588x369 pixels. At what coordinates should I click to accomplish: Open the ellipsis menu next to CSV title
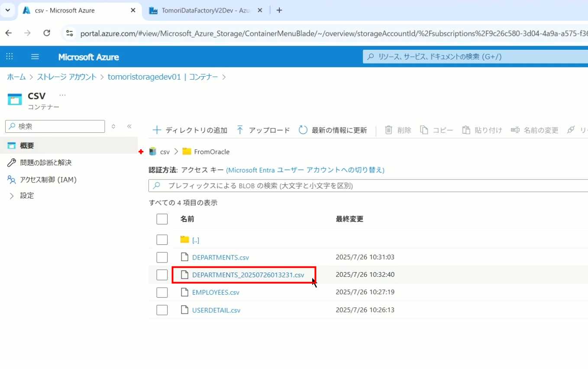click(x=62, y=95)
